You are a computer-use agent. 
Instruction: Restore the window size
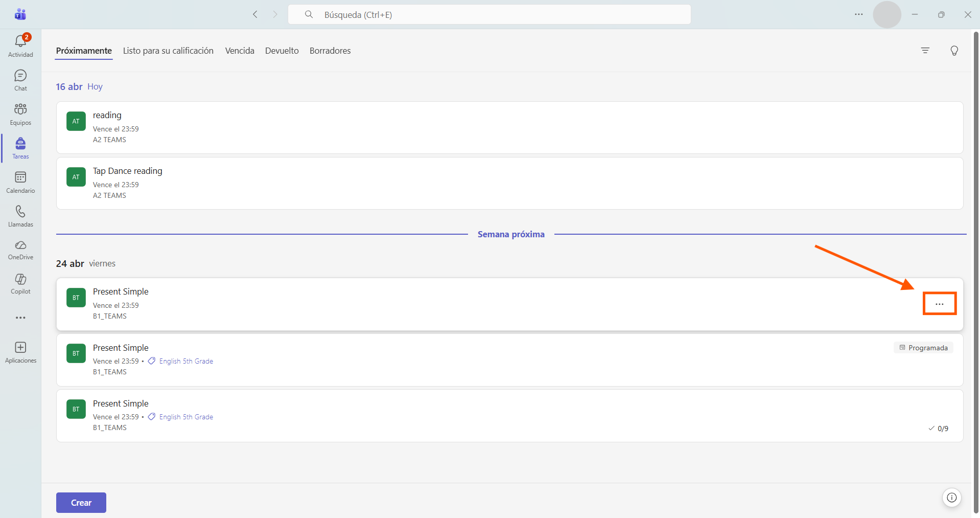click(x=941, y=14)
